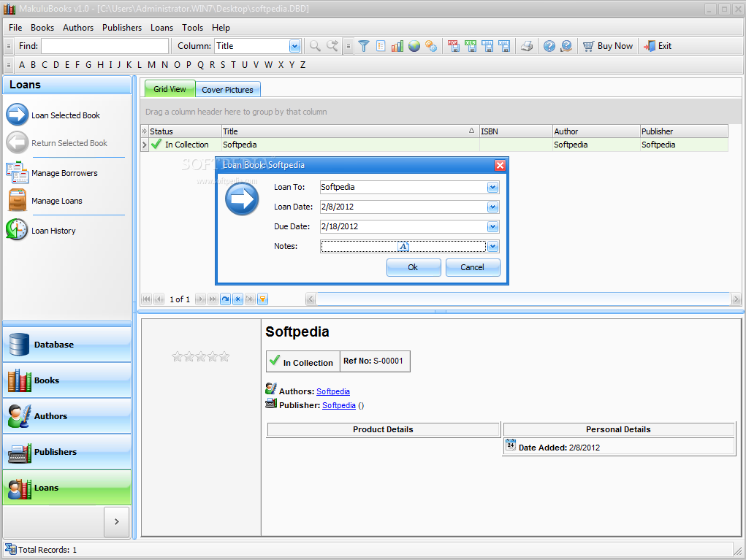
Task: Select the Grid View tab
Action: (x=170, y=89)
